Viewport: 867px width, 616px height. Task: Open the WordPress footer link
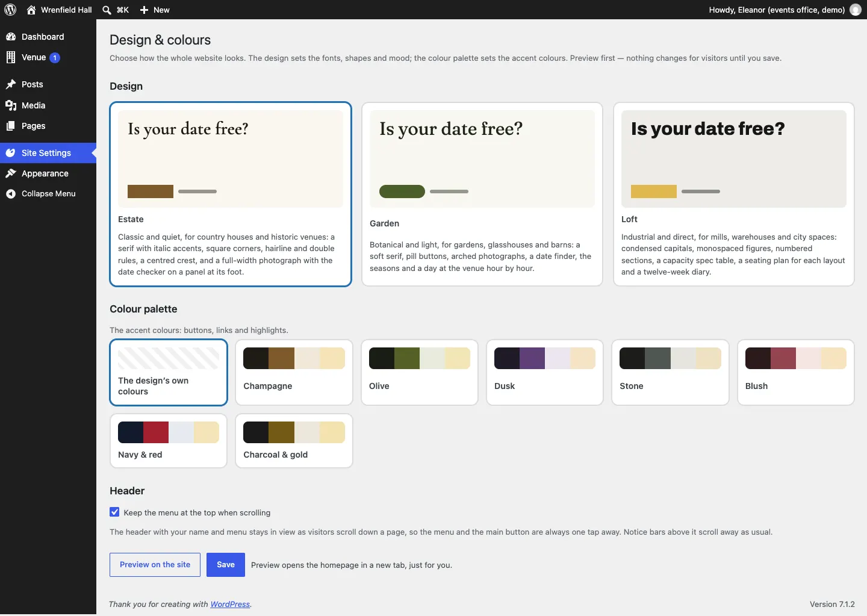(230, 605)
